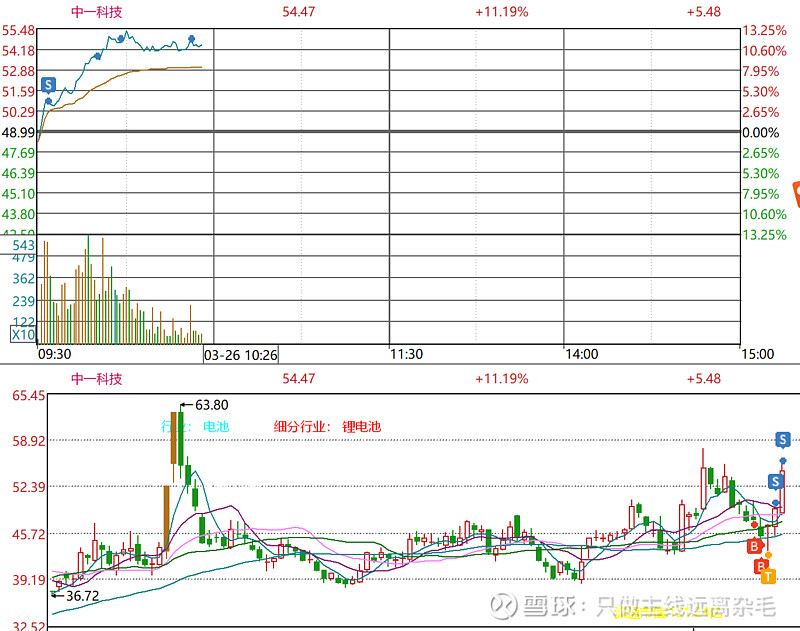Click the 锂电池 sub-industry label
800x631 pixels.
coord(361,426)
